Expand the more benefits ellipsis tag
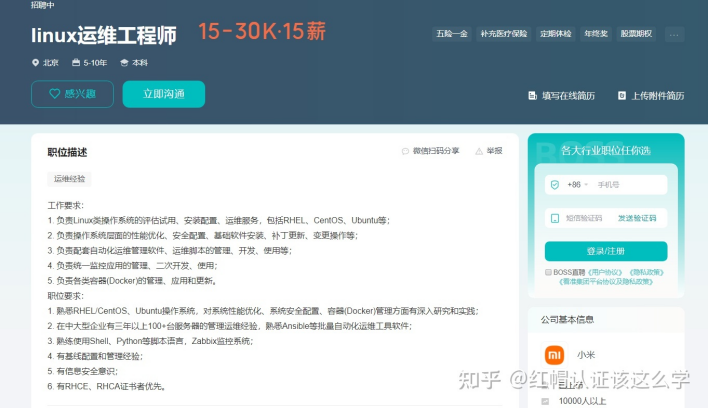Image resolution: width=709 pixels, height=408 pixels. (674, 34)
